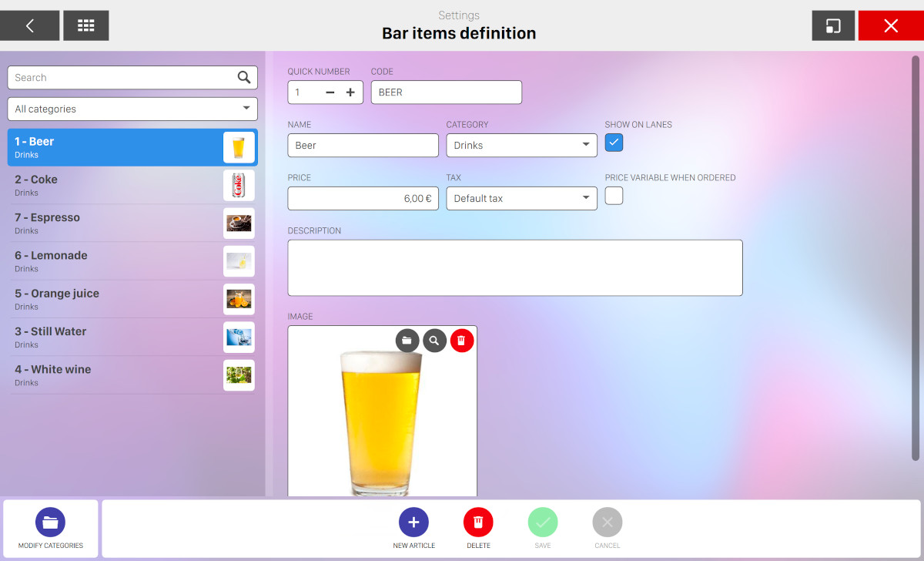The height and width of the screenshot is (561, 924).
Task: Uncheck Show on lanes
Action: pos(614,143)
